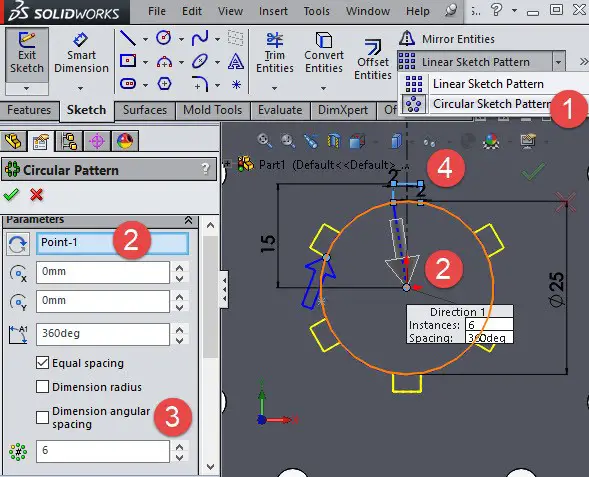Select the Corner Rectangle tool
Image resolution: width=589 pixels, height=477 pixels.
(128, 61)
